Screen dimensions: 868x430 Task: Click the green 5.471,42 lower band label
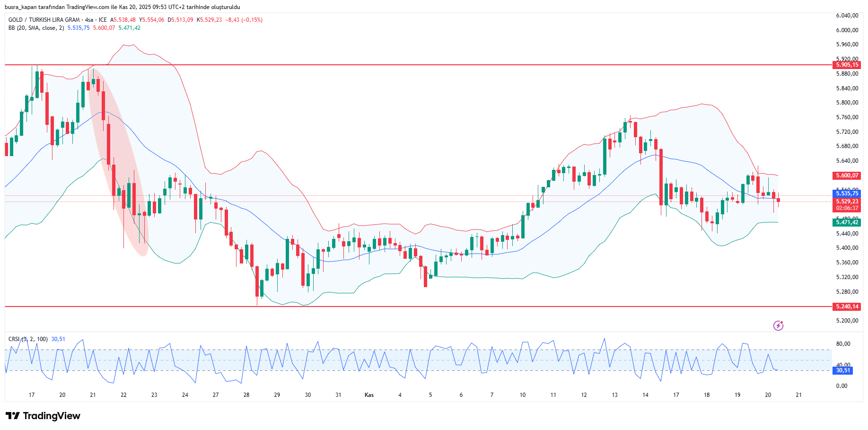[x=847, y=222]
